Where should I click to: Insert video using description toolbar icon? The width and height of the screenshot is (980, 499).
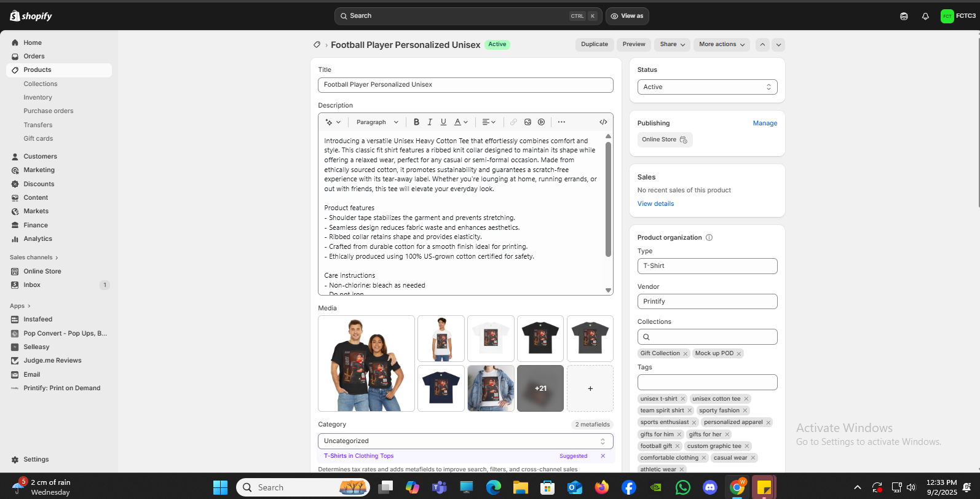tap(541, 122)
